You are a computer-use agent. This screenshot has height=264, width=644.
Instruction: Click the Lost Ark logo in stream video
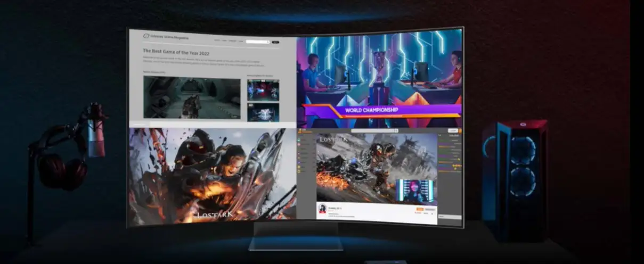click(x=333, y=139)
